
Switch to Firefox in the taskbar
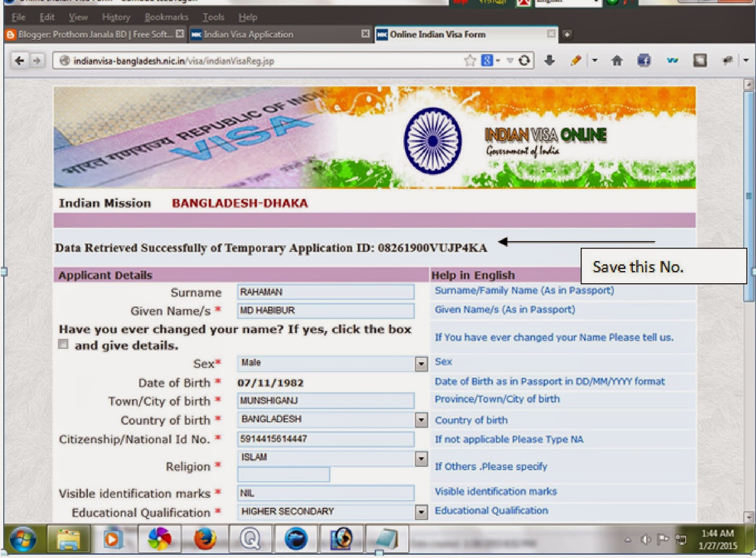(205, 539)
